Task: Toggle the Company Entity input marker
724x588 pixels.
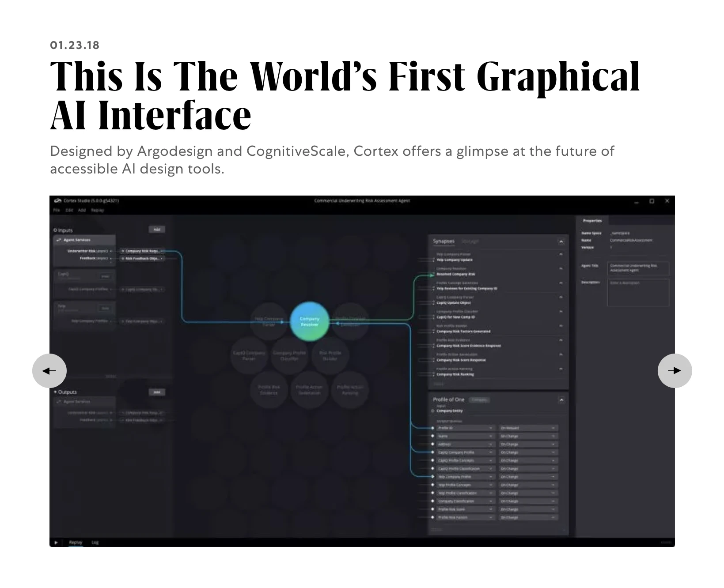Action: [x=432, y=411]
